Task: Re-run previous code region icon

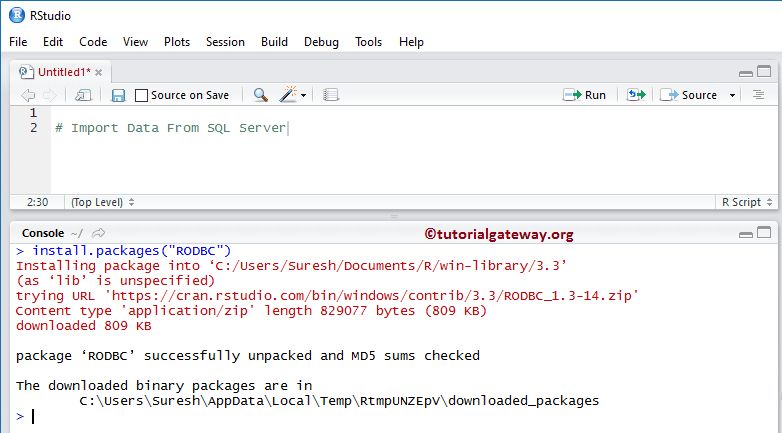Action: point(636,95)
